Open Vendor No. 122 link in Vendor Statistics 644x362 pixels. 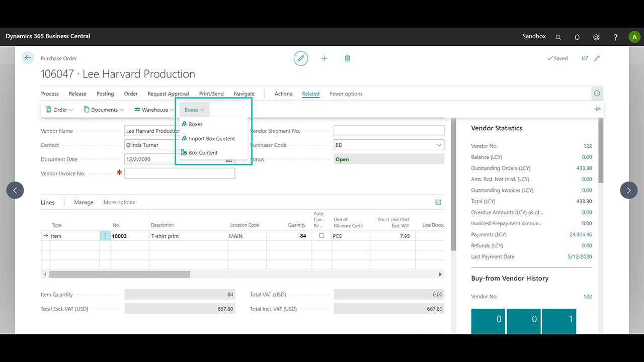(x=588, y=146)
